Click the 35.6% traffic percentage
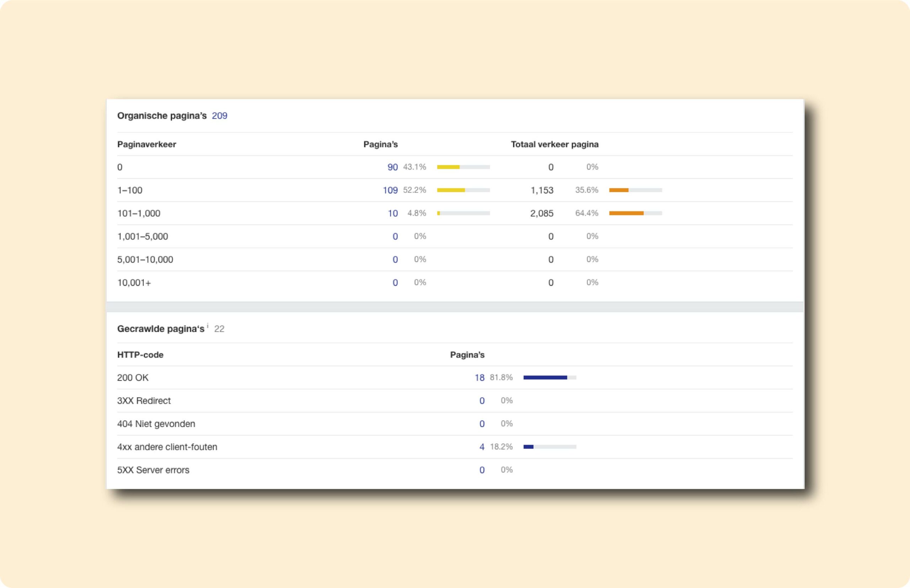The height and width of the screenshot is (588, 910). (x=587, y=190)
